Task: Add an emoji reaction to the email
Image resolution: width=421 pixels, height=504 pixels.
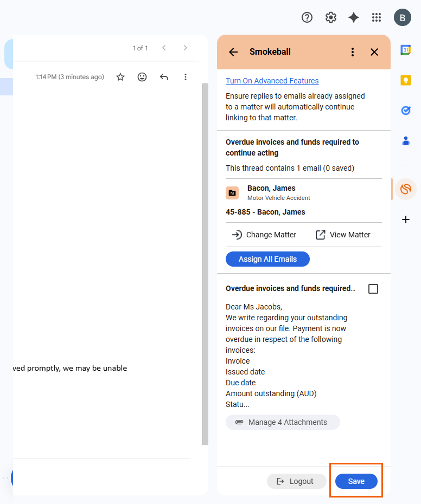Action: pyautogui.click(x=142, y=77)
